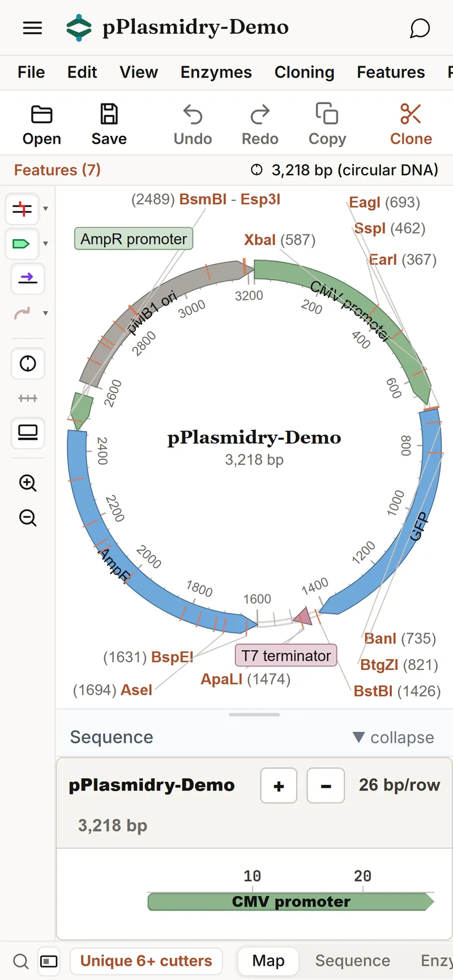
Task: Zoom out of the plasmid map
Action: (x=28, y=518)
